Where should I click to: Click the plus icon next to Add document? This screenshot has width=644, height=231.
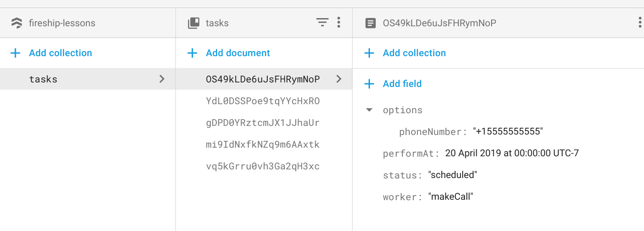192,53
